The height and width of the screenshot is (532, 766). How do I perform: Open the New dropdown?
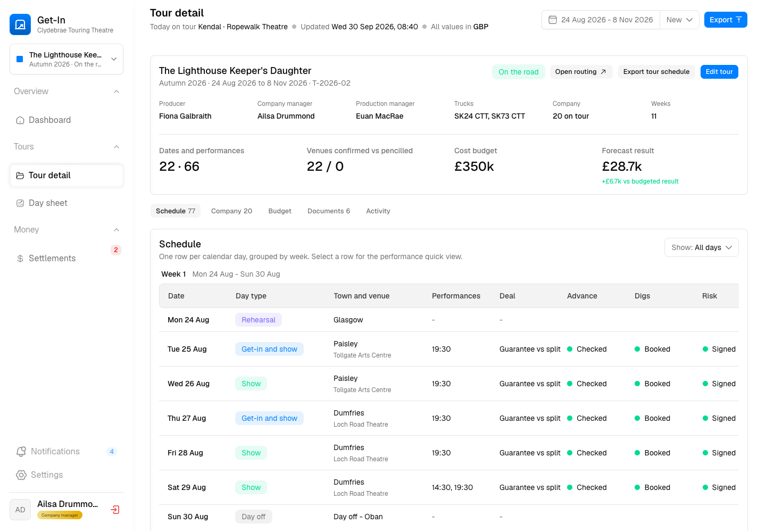coord(679,20)
